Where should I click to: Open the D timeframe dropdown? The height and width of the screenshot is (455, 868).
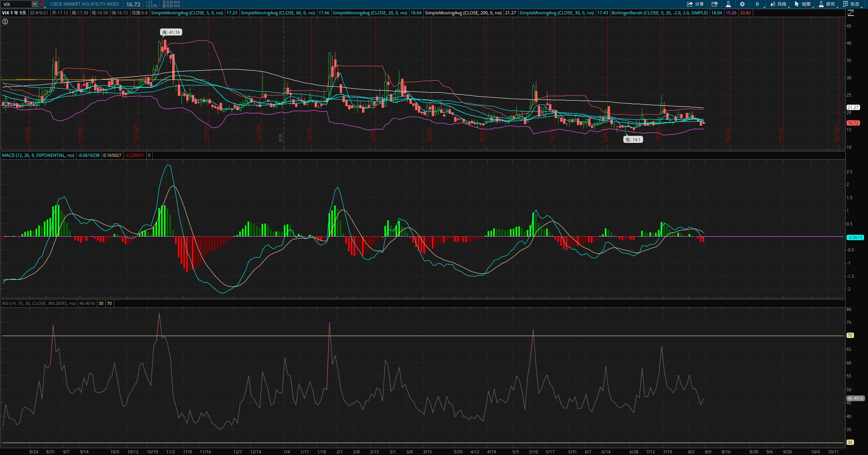(758, 4)
